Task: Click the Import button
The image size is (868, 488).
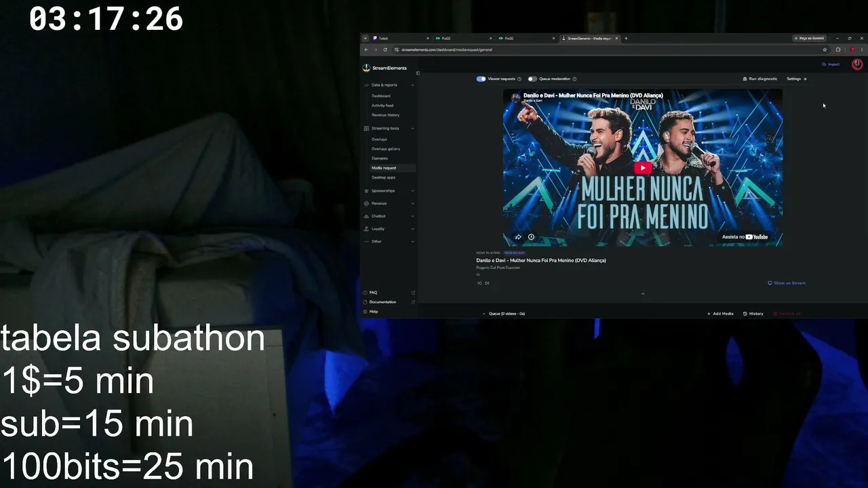Action: pos(831,64)
